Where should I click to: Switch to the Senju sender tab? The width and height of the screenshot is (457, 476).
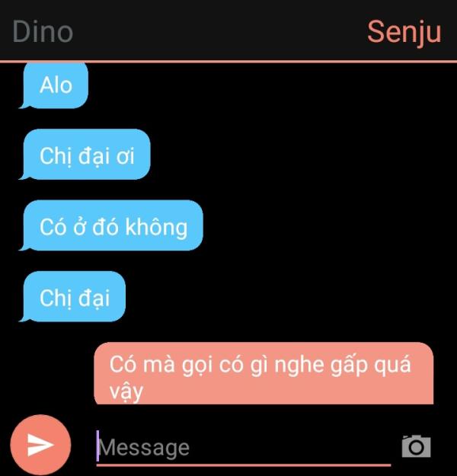[404, 32]
